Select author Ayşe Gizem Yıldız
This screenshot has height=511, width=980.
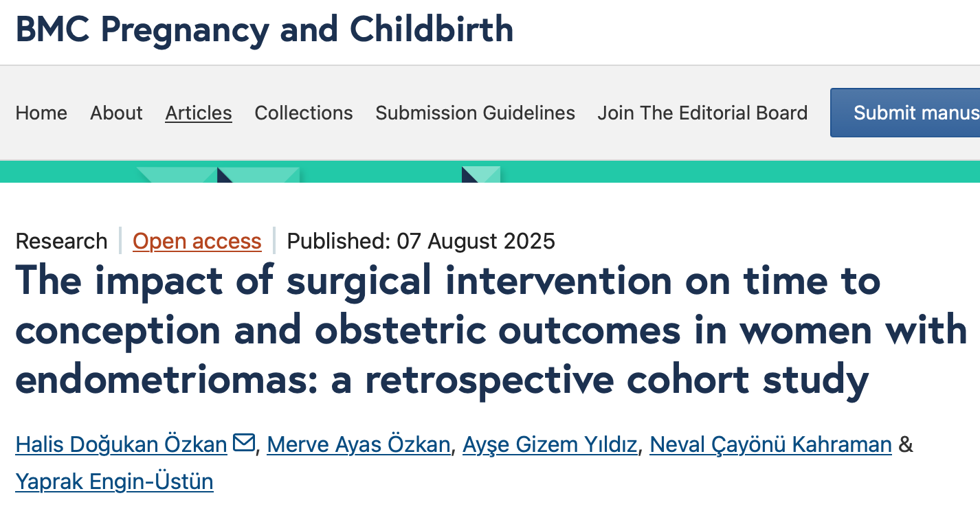(x=550, y=445)
